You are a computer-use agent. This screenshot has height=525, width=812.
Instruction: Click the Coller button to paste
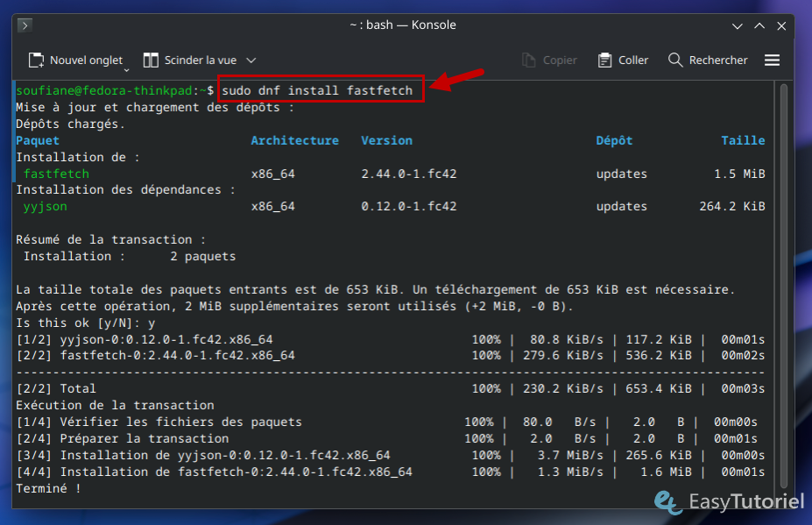[x=623, y=60]
